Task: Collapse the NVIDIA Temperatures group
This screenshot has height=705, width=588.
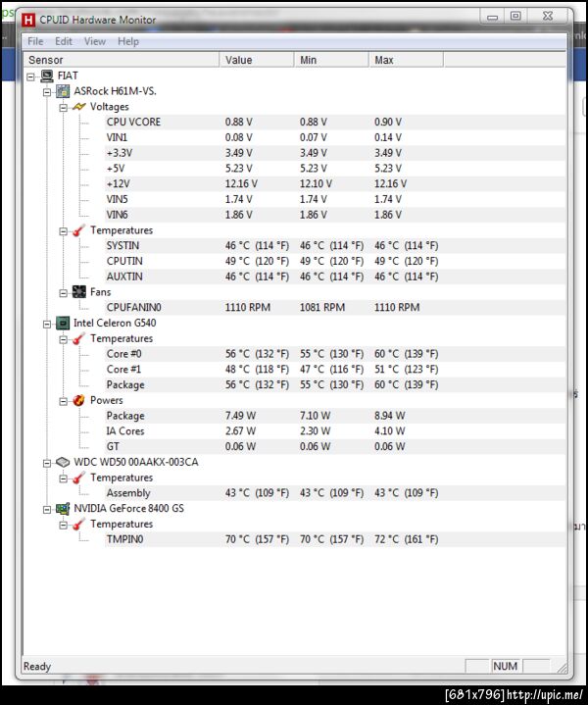Action: click(63, 526)
